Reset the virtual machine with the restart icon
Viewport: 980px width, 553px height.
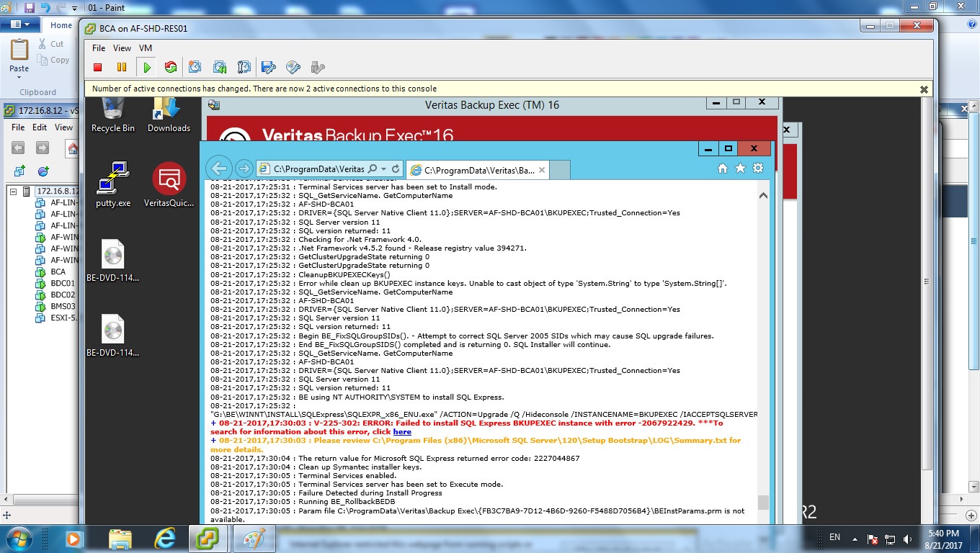[x=171, y=68]
